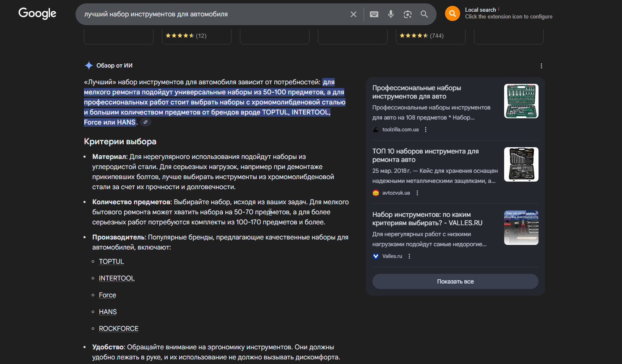
Task: Open thumbnail of TOP 10 tool case
Action: pos(521,164)
